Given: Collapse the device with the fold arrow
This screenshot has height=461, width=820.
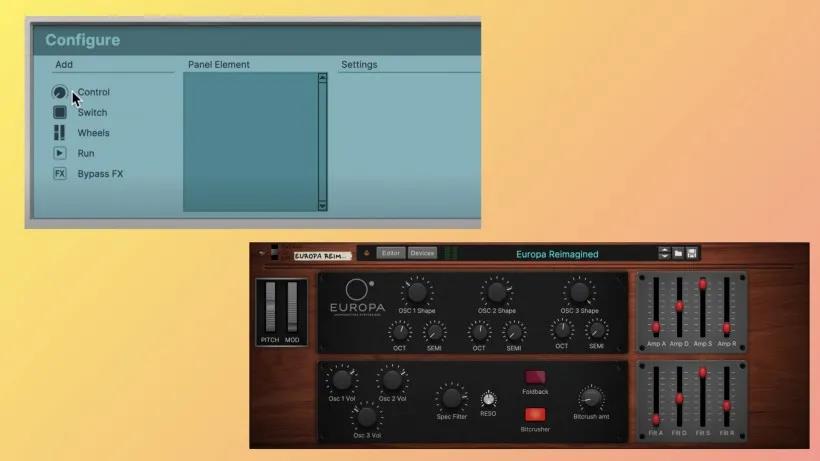Looking at the screenshot, I should click(261, 253).
